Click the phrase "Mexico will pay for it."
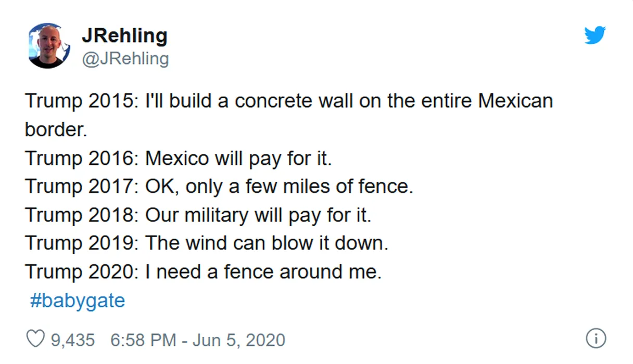The width and height of the screenshot is (633, 364). pos(238,158)
